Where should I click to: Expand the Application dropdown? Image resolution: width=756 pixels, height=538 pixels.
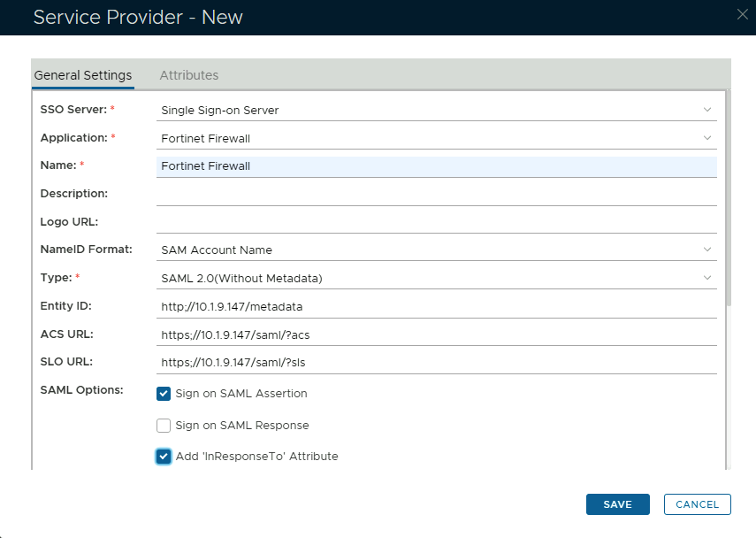point(436,138)
